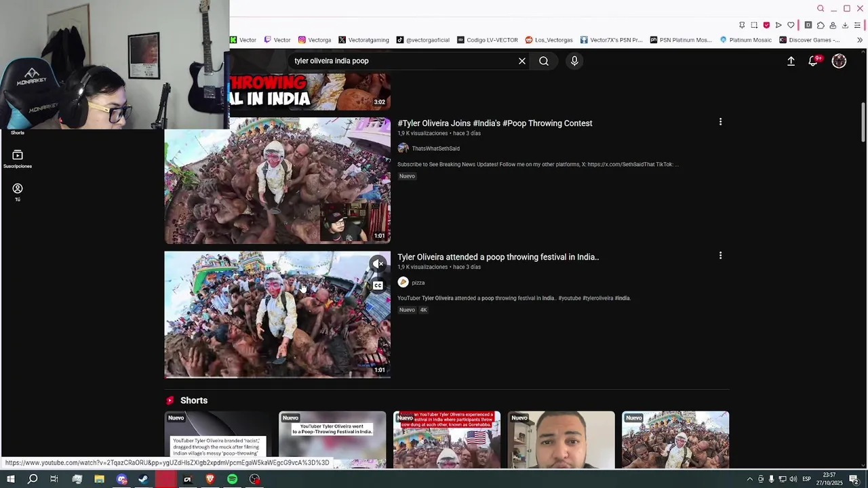Click the partially visible top thumbnail lasting 3:02
Viewport: 868px width, 488px height.
pyautogui.click(x=310, y=91)
